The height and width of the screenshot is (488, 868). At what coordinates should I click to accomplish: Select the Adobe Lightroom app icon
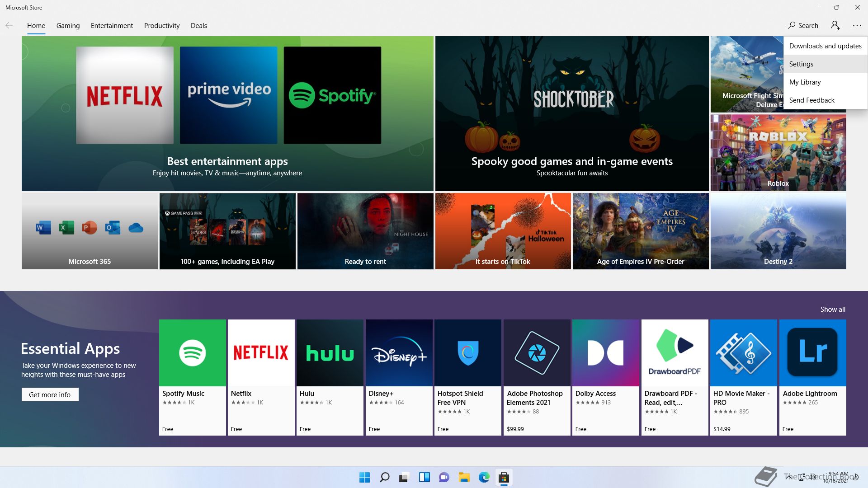tap(812, 353)
